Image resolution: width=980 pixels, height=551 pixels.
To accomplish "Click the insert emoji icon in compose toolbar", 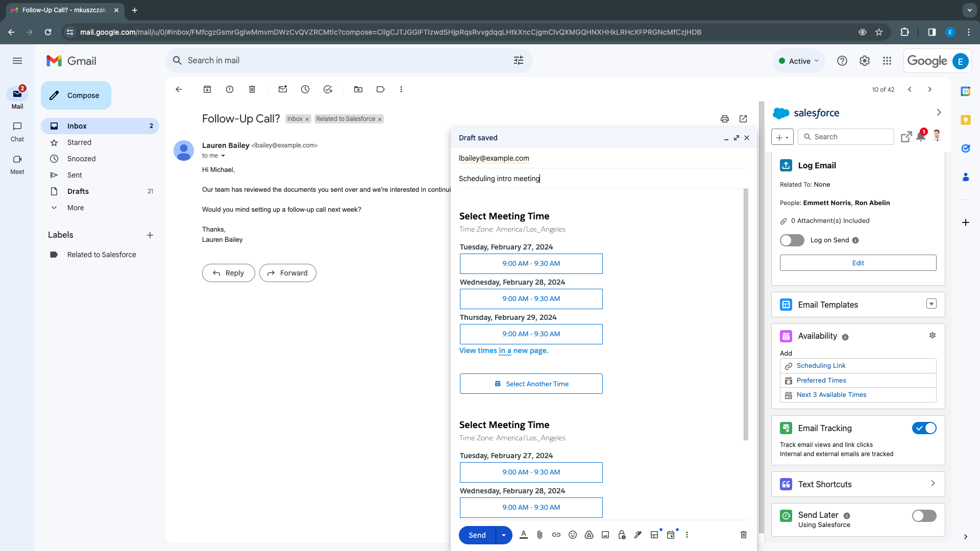I will (x=573, y=535).
